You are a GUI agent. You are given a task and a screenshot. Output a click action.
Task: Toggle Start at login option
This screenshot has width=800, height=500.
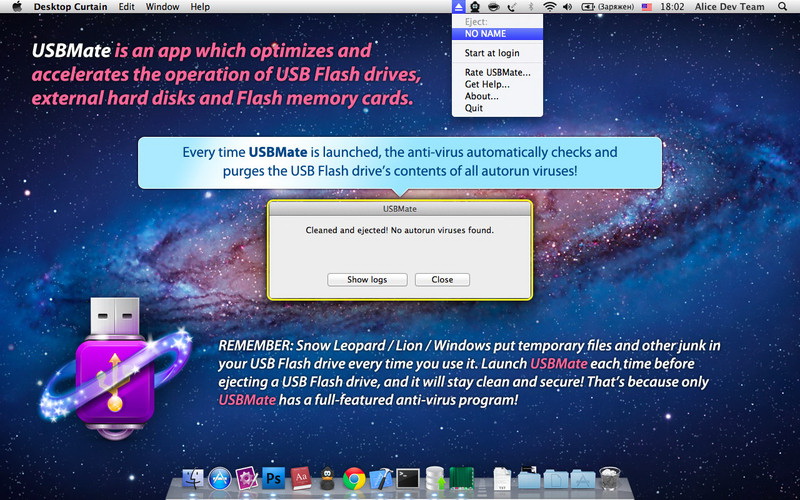pos(490,52)
